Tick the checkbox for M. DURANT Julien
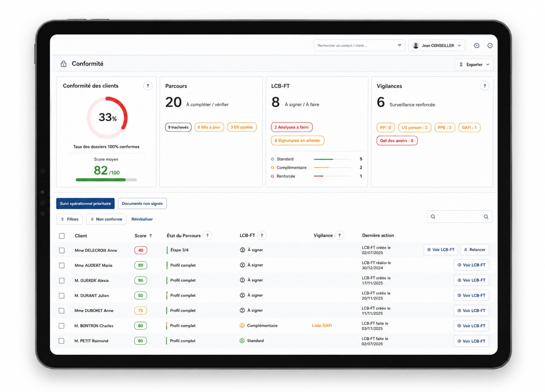 pos(62,295)
